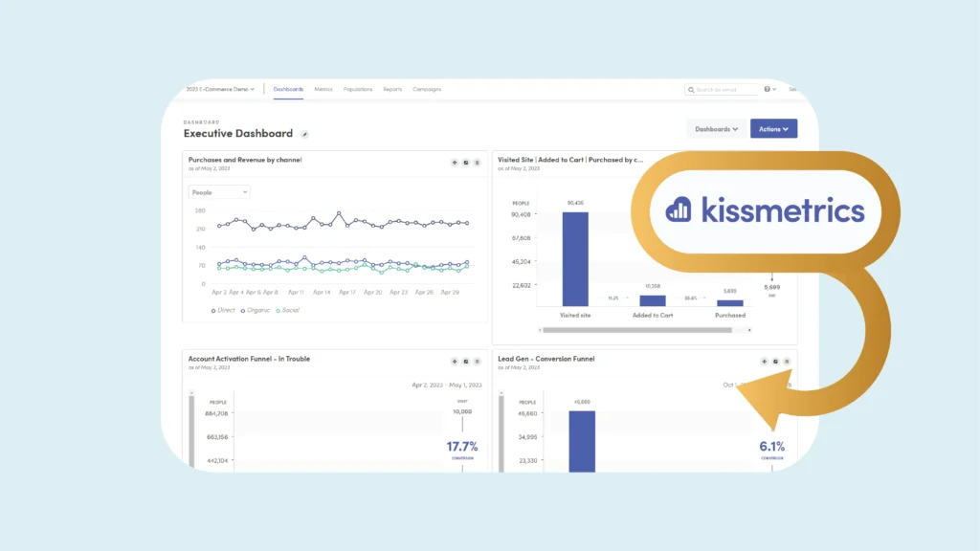Go to the Populations tab
Screen dimensions: 980x551
358,89
